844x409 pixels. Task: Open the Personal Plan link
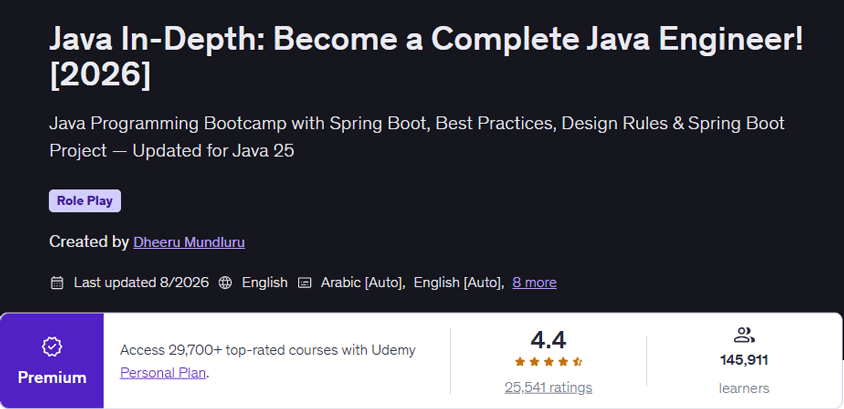[x=163, y=373]
